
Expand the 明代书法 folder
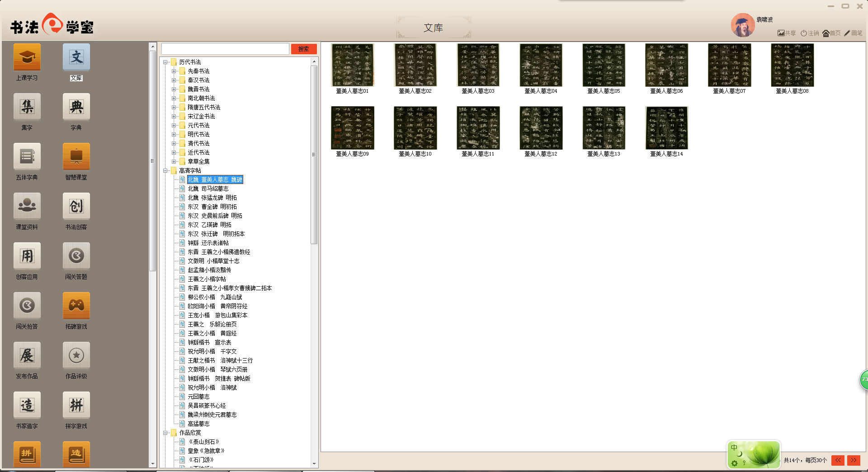coord(174,135)
